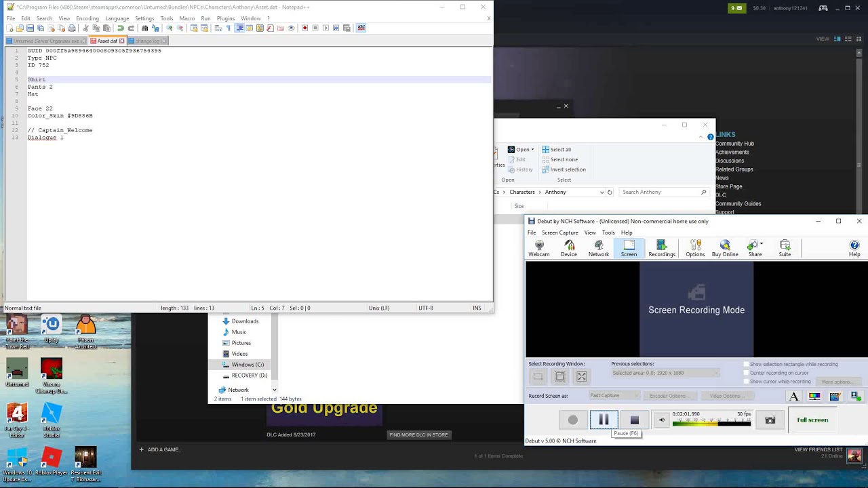Select the Screen source in Debut

(629, 248)
